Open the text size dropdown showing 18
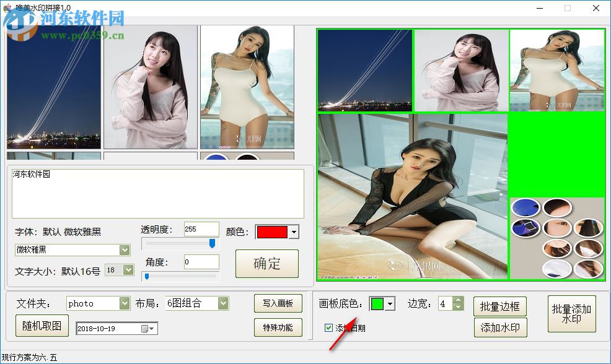The height and width of the screenshot is (364, 611). [128, 269]
